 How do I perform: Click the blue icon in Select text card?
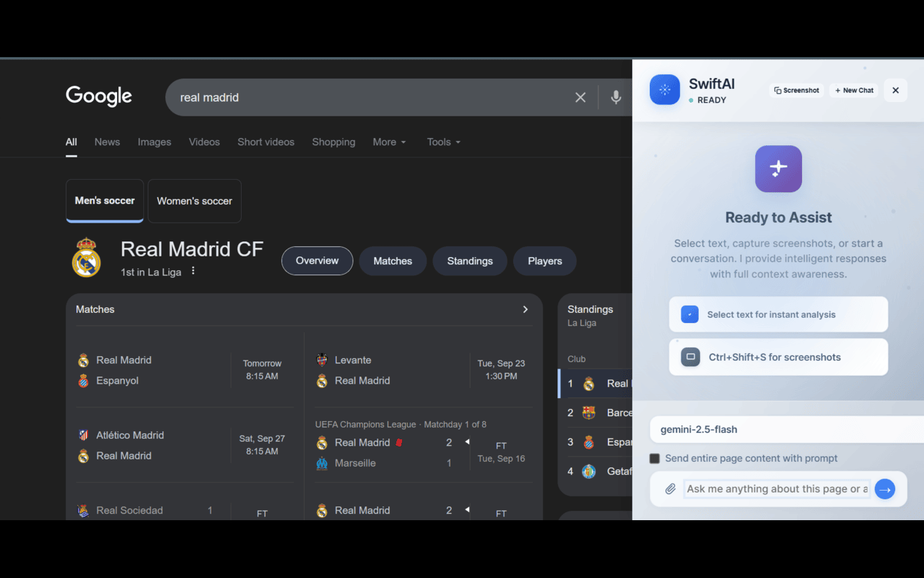click(x=689, y=314)
